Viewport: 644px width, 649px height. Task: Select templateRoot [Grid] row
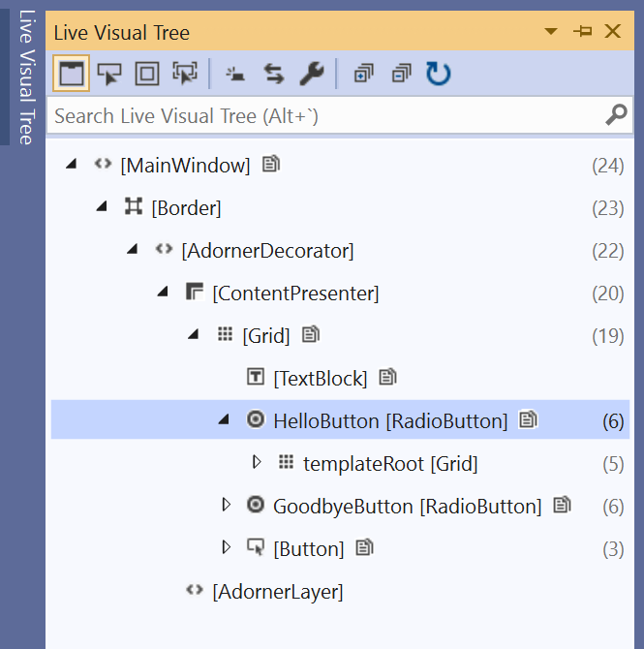coord(340,463)
